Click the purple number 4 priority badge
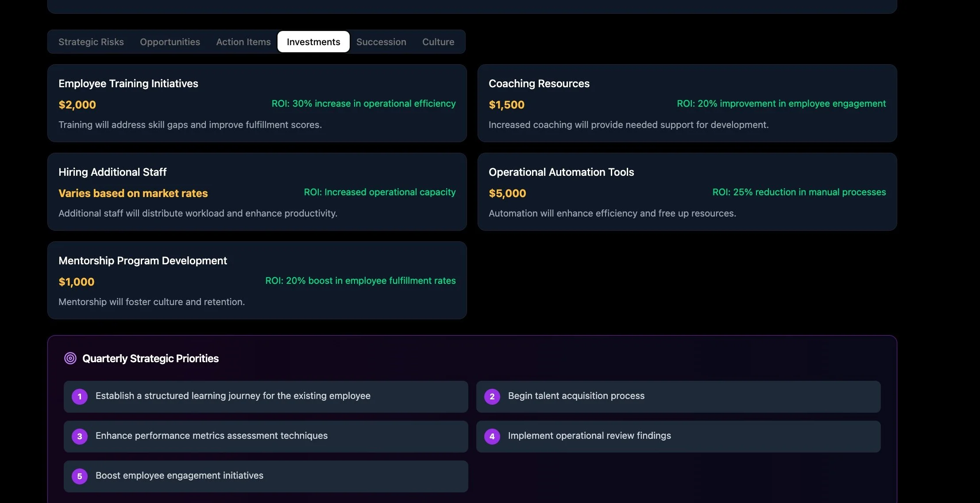The width and height of the screenshot is (980, 503). click(x=492, y=437)
